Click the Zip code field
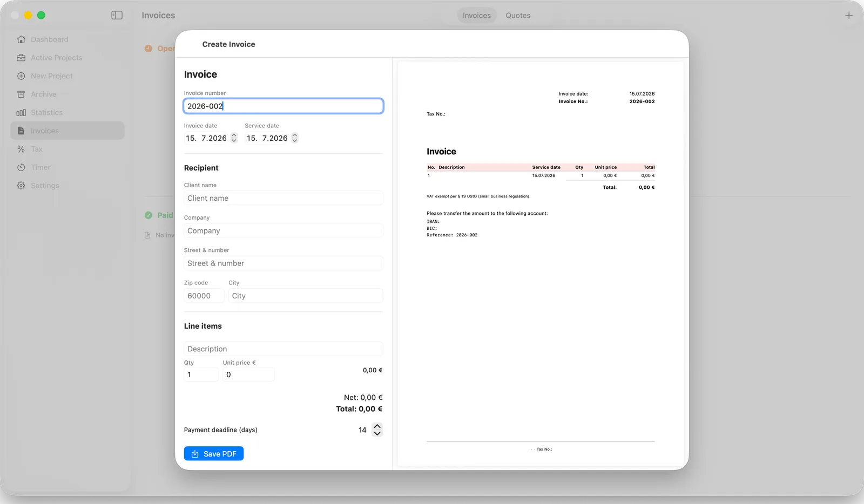 click(204, 296)
